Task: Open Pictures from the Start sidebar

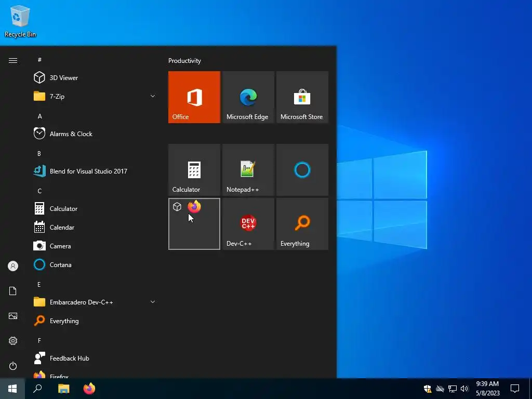Action: pyautogui.click(x=13, y=316)
